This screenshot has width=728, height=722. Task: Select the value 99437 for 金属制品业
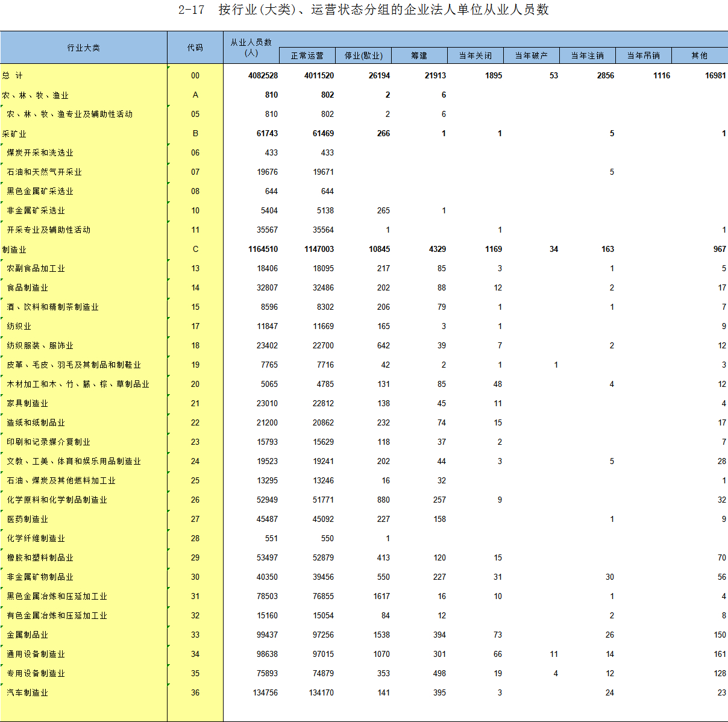267,635
